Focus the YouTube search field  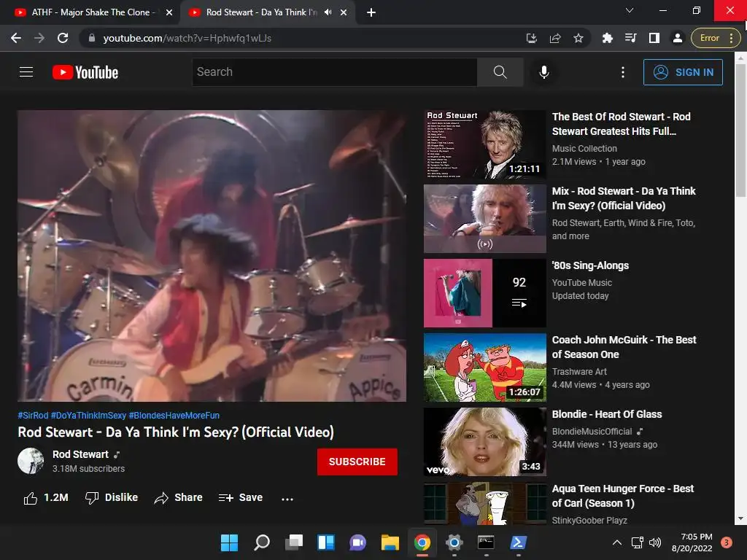tap(335, 72)
